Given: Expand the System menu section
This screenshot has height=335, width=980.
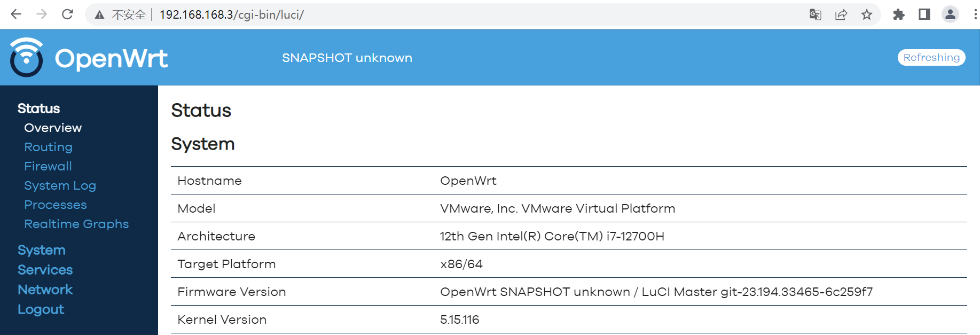Looking at the screenshot, I should [41, 250].
